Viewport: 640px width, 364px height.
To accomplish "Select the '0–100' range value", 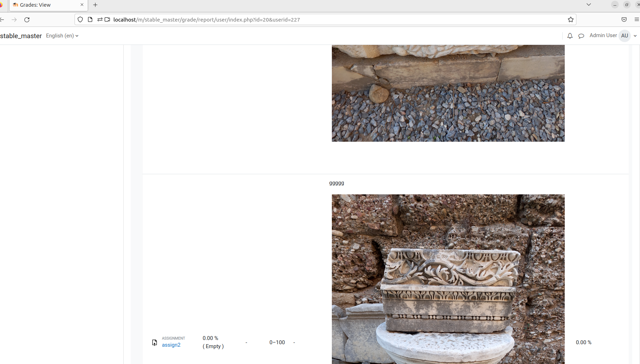I will [277, 342].
